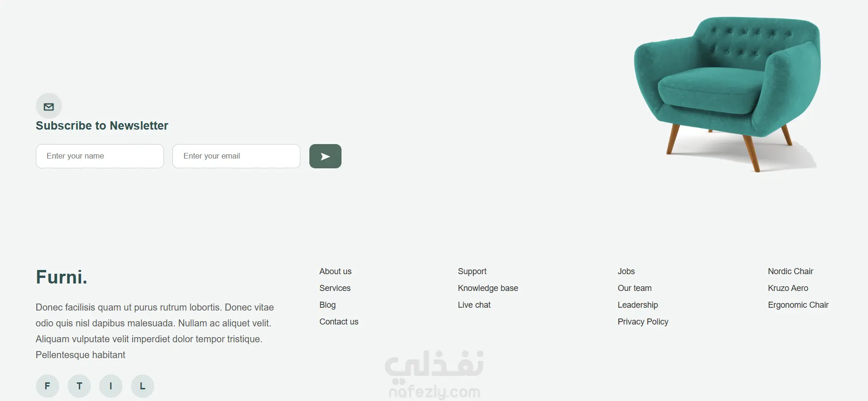868x401 pixels.
Task: Open the Instagram "I" social icon
Action: (x=111, y=386)
